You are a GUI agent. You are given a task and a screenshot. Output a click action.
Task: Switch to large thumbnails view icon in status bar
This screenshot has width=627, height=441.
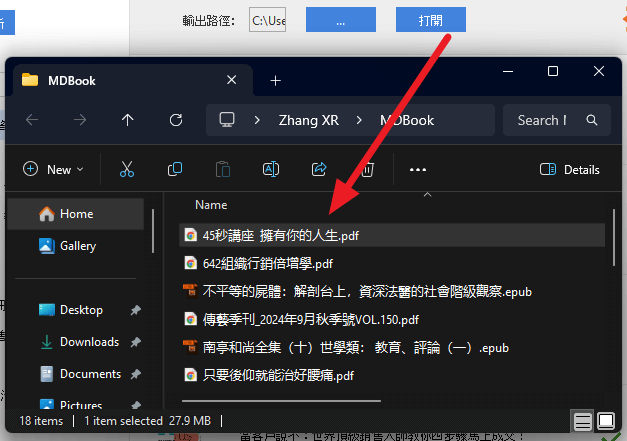(606, 421)
